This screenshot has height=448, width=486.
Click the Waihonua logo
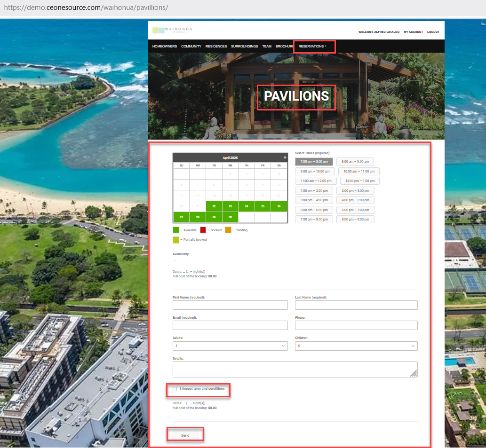coord(172,31)
